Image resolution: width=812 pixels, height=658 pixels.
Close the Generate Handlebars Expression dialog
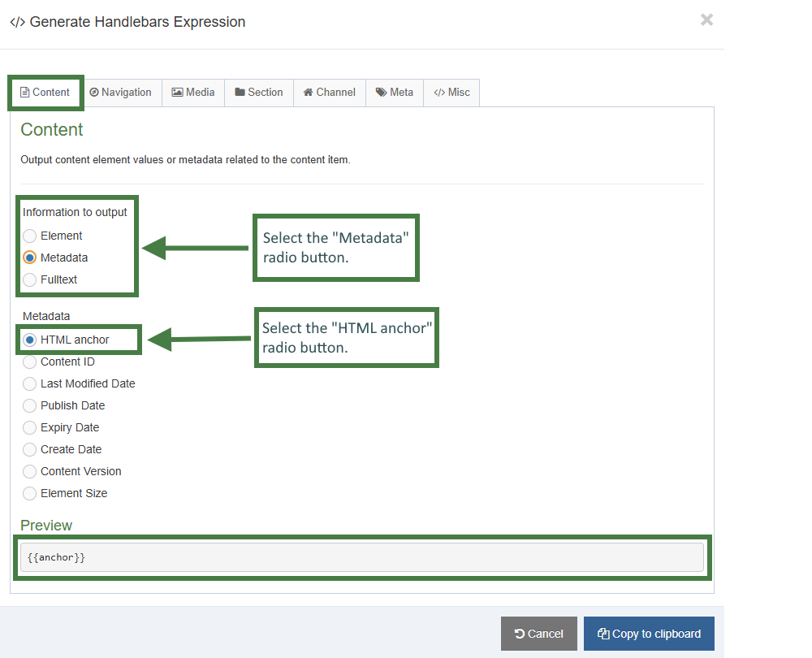click(706, 20)
